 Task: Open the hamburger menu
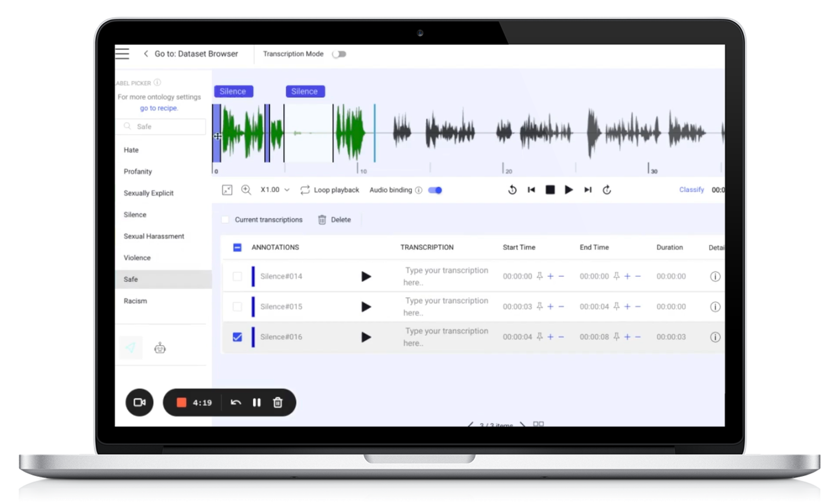(x=122, y=54)
